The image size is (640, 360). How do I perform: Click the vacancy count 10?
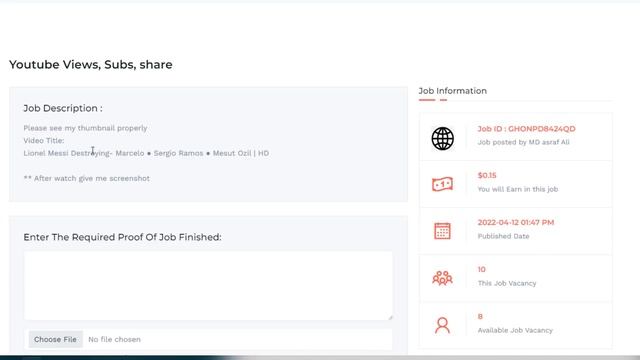[482, 269]
